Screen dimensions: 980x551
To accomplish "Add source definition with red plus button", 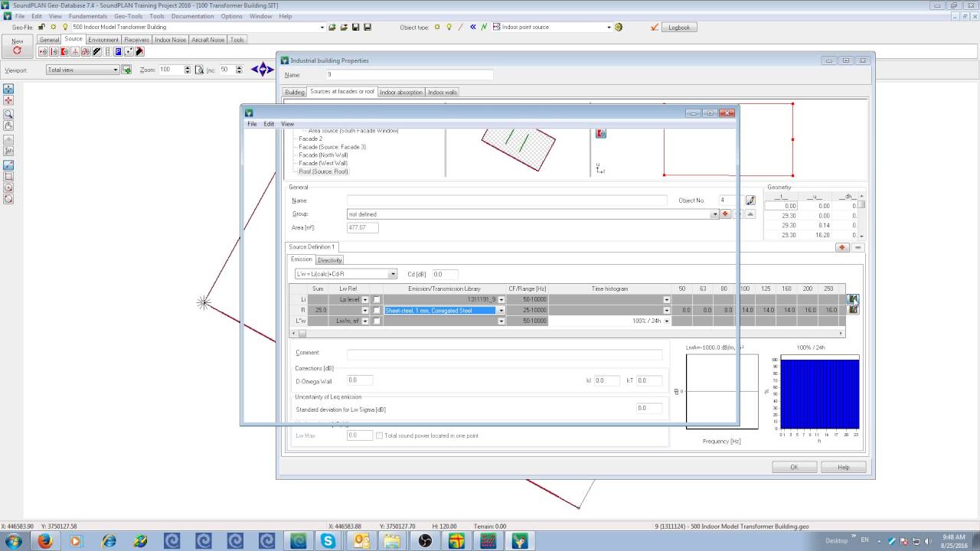I will pos(842,247).
